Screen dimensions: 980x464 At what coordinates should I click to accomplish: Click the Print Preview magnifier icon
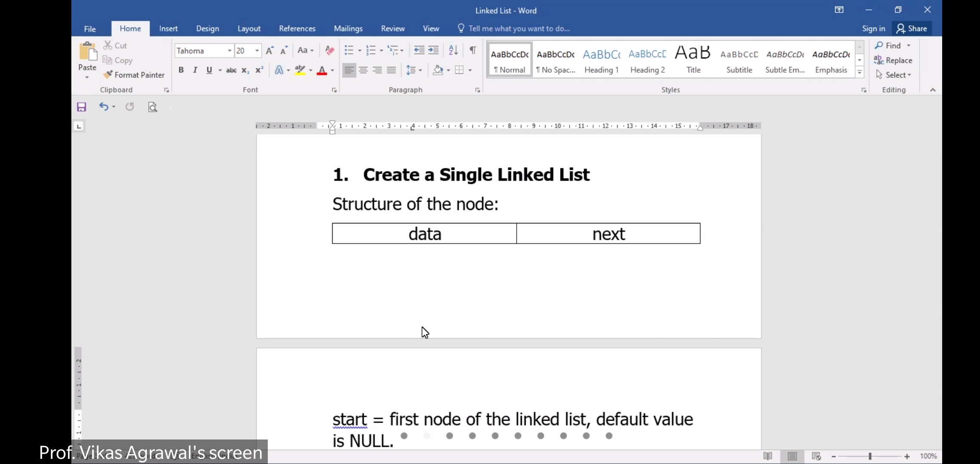click(153, 107)
